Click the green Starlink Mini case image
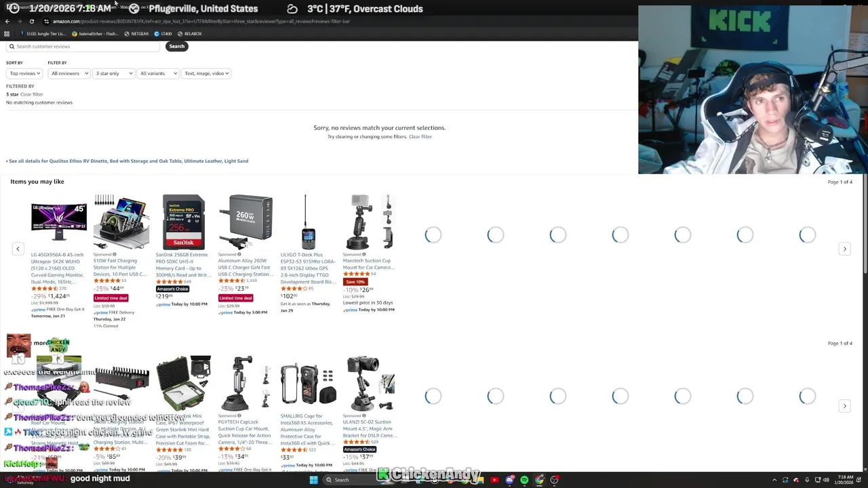Image resolution: width=868 pixels, height=488 pixels. 183,384
